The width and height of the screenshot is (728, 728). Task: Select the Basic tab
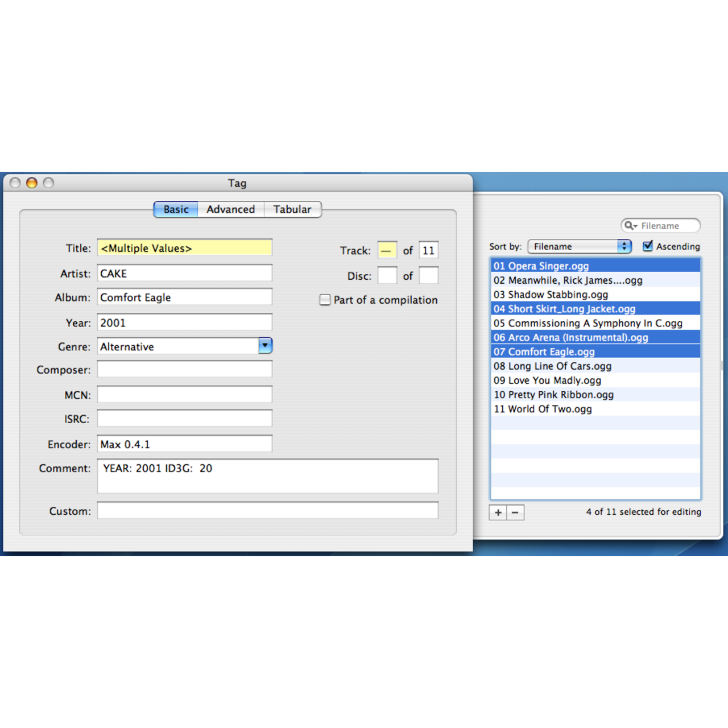tap(176, 209)
